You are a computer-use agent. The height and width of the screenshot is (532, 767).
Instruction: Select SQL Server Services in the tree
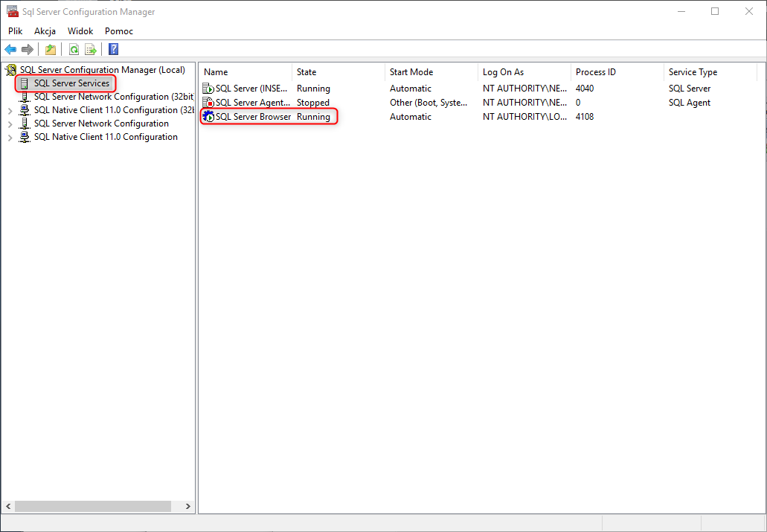(72, 83)
